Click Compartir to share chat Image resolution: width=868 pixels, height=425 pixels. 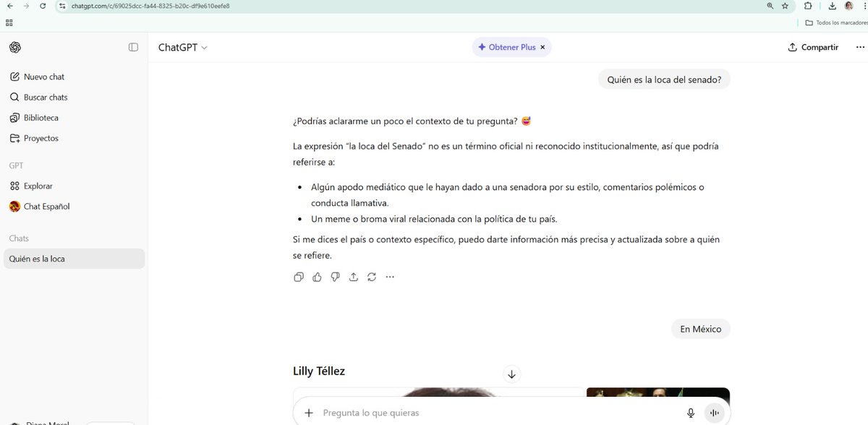point(813,47)
